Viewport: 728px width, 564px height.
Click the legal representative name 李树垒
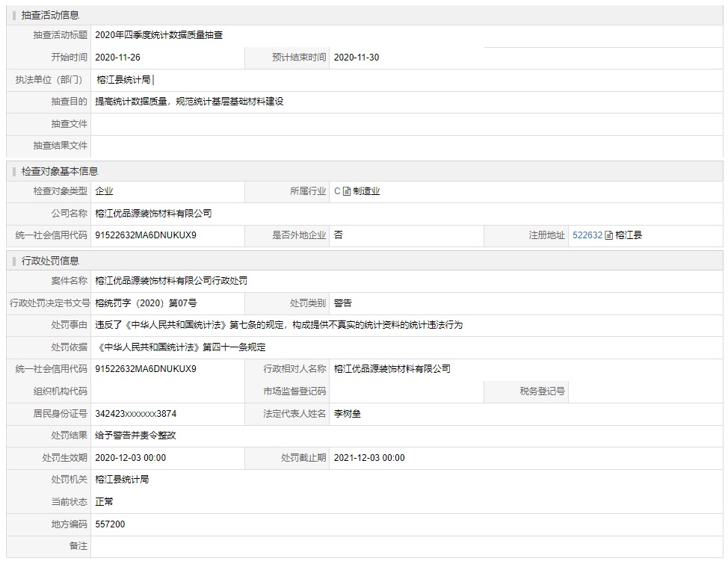click(x=348, y=414)
